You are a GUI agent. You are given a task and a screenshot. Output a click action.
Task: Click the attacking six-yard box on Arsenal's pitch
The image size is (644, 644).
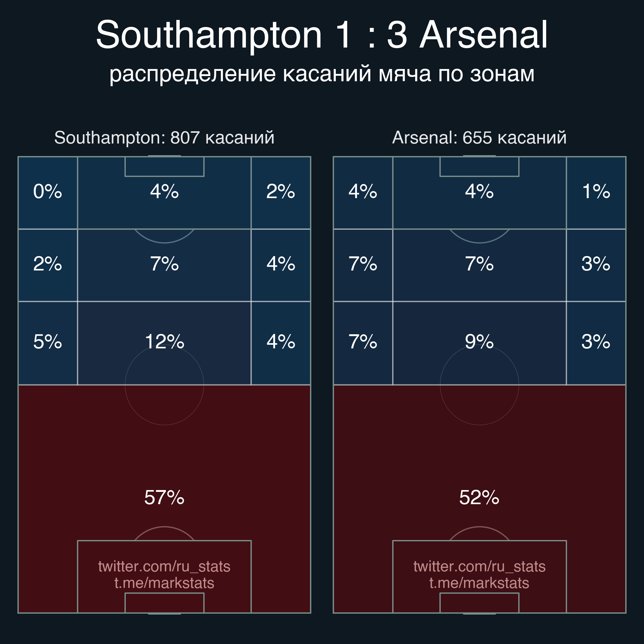[479, 166]
